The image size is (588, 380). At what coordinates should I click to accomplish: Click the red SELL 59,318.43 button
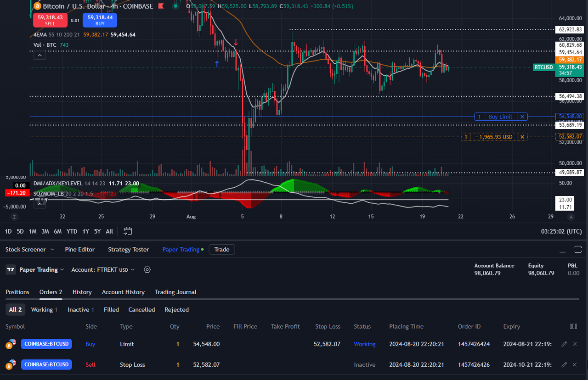pyautogui.click(x=50, y=20)
